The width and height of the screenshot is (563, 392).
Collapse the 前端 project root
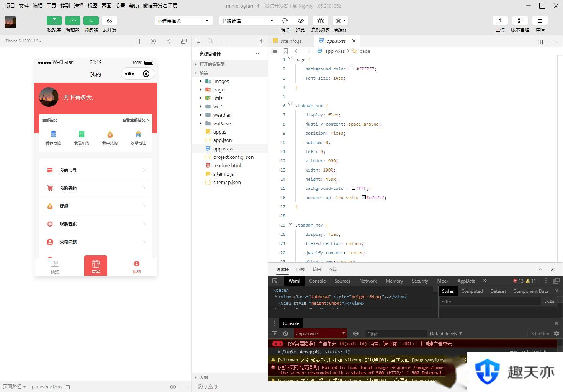point(230,73)
